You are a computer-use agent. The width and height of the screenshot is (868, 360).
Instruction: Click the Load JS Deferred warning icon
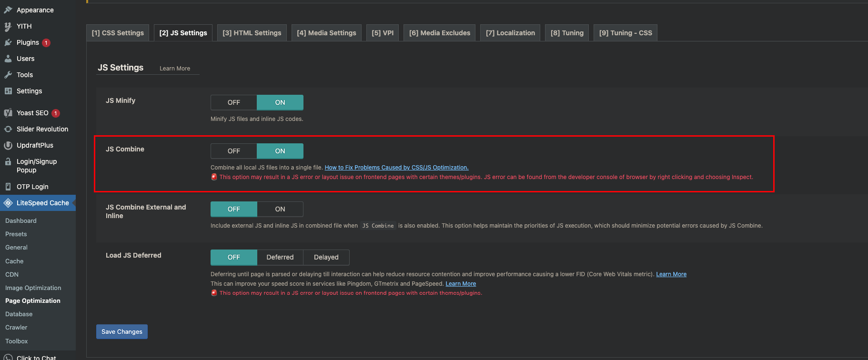pos(214,293)
